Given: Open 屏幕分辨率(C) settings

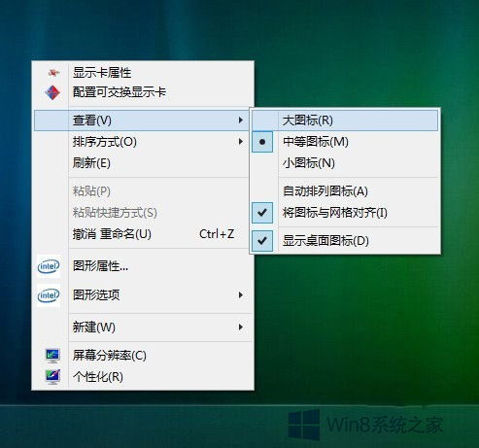Looking at the screenshot, I should [143, 356].
